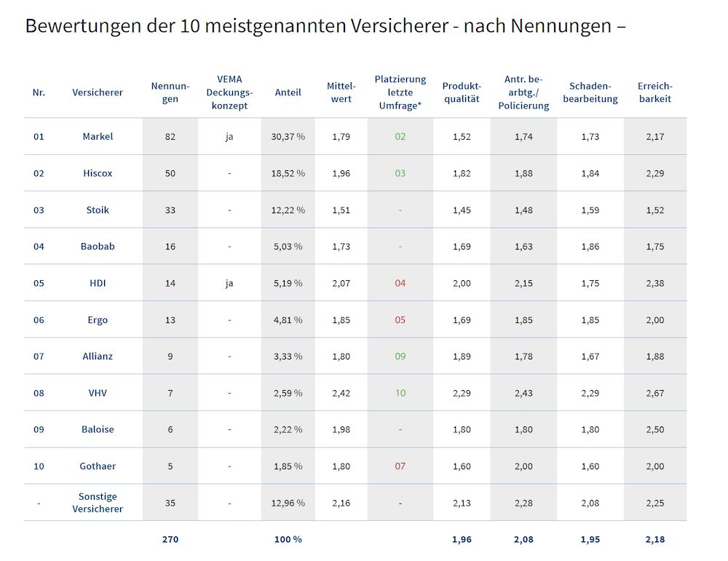Select the Baobab insurer name
The width and height of the screenshot is (728, 561).
(98, 247)
